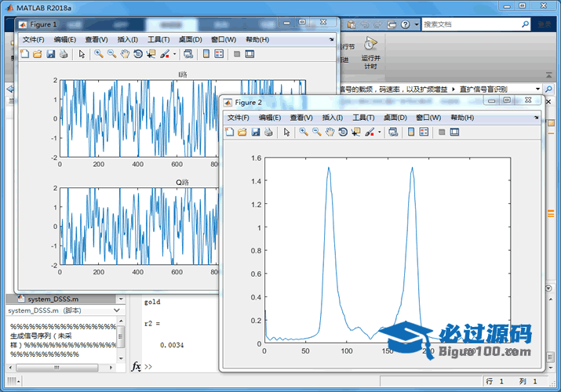Enable Data Cursor tool in Figure 1
Viewport: 561px width, 392px height.
coord(151,54)
